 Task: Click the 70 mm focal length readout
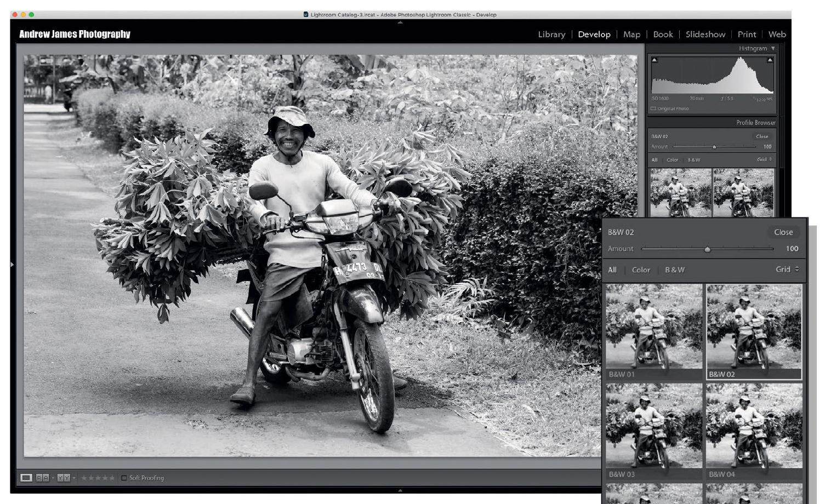coord(697,99)
